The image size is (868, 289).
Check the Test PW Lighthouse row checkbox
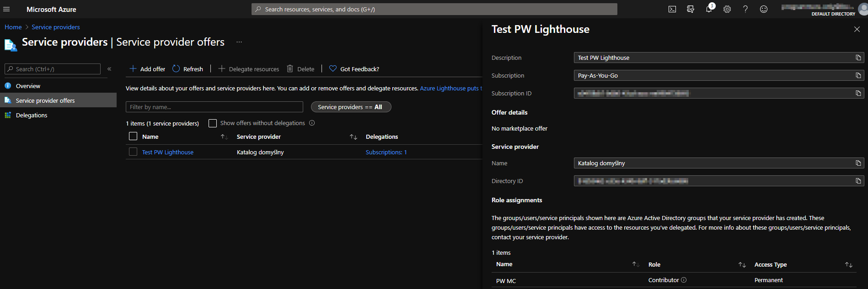[x=133, y=152]
